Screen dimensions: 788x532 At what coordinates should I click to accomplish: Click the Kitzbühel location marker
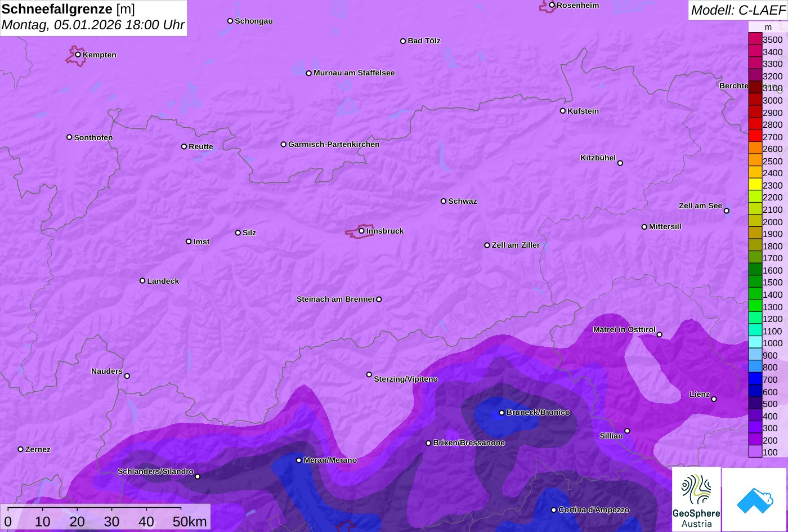click(x=620, y=163)
